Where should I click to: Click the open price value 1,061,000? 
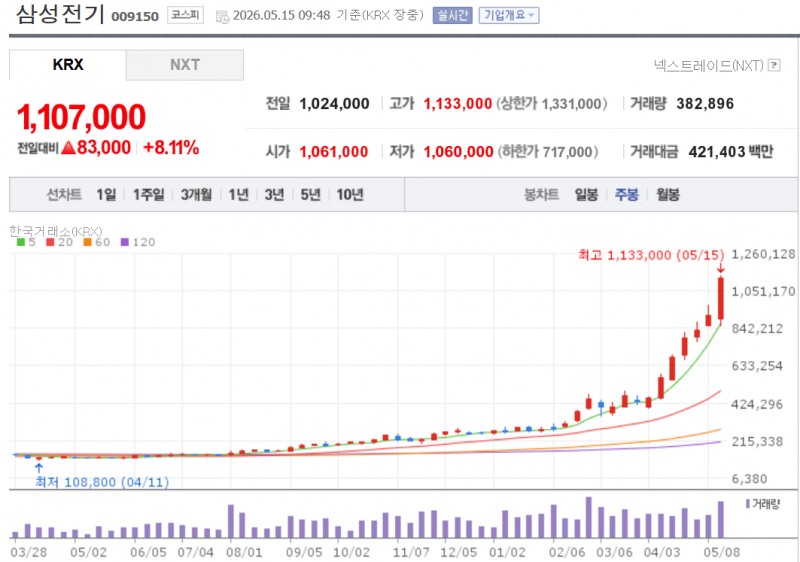click(334, 152)
